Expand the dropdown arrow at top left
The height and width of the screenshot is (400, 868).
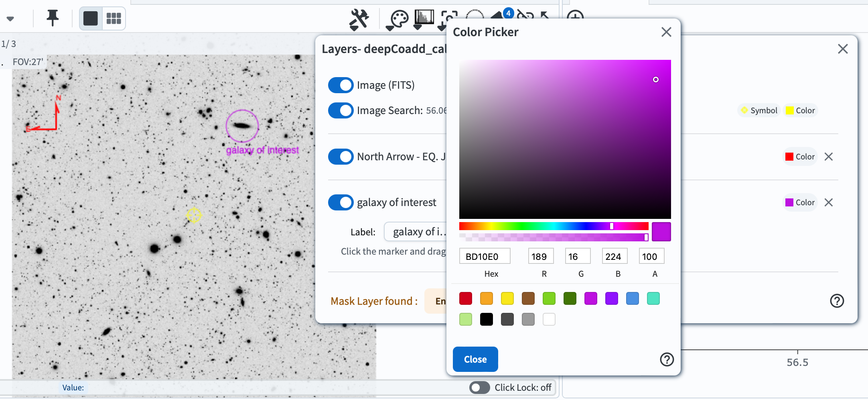pos(10,18)
